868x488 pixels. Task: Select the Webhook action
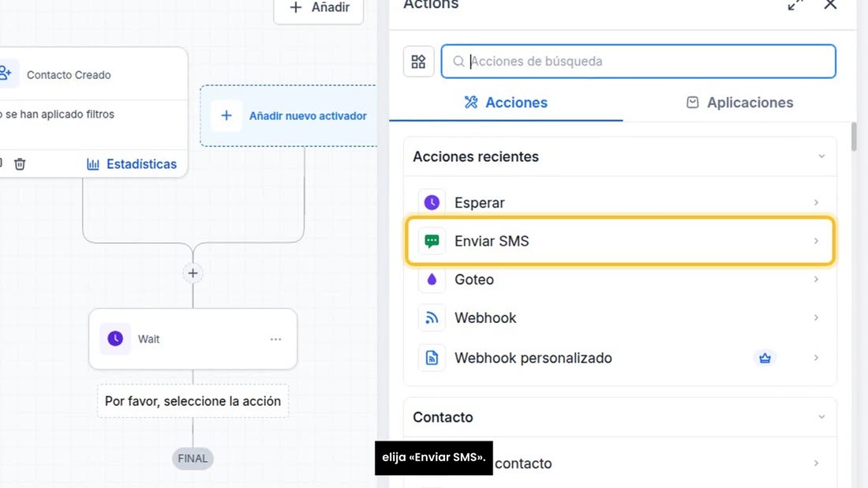point(619,318)
